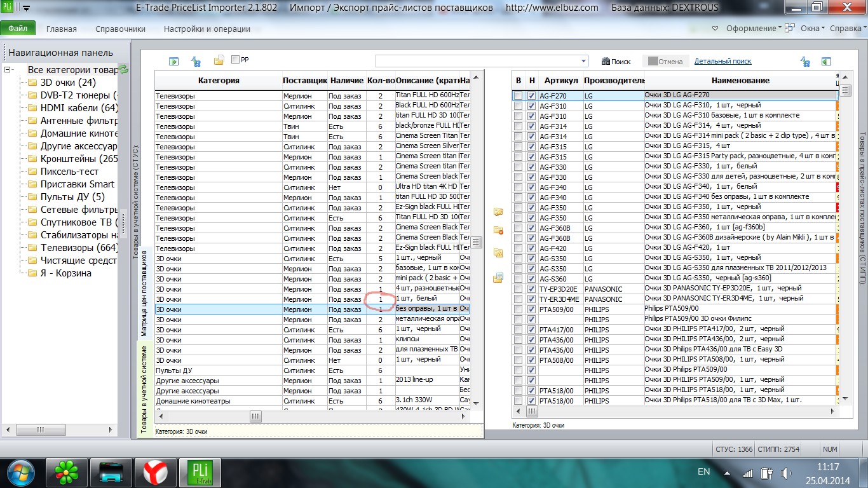Click the EN language indicator in the taskbar

click(x=704, y=472)
